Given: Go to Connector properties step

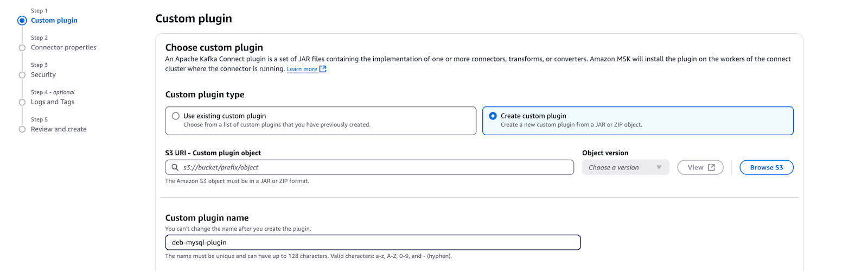Looking at the screenshot, I should (63, 48).
